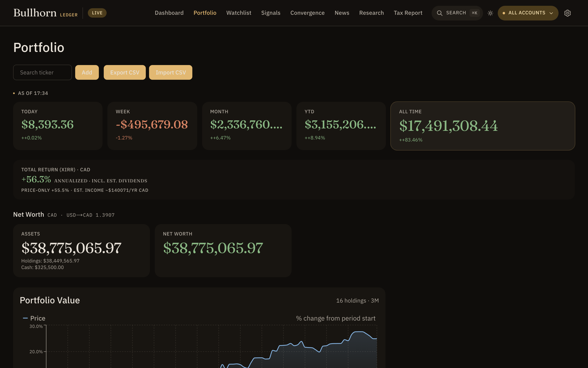Focus the Search ticker field
The image size is (588, 368).
click(42, 72)
